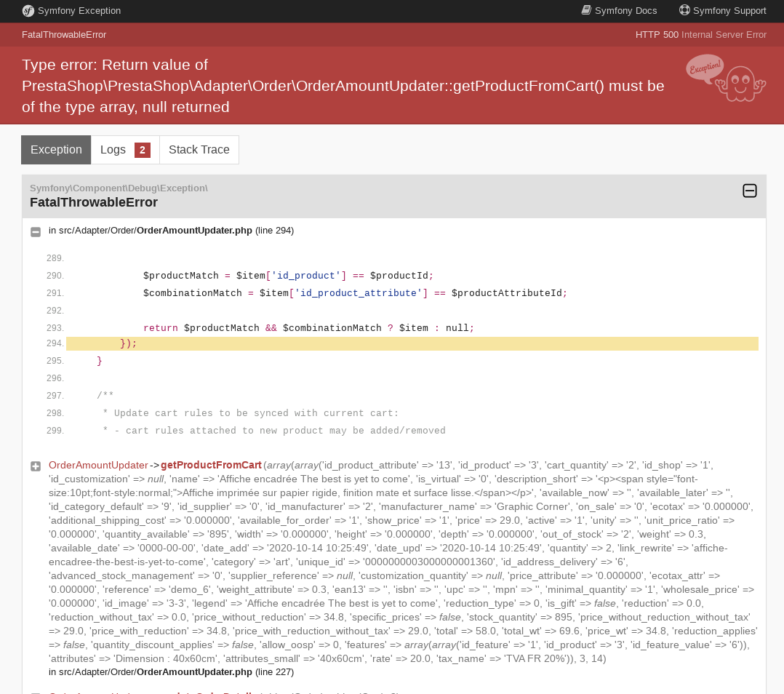Expand the getProductFromCart stack frame
The height and width of the screenshot is (694, 784).
click(36, 466)
